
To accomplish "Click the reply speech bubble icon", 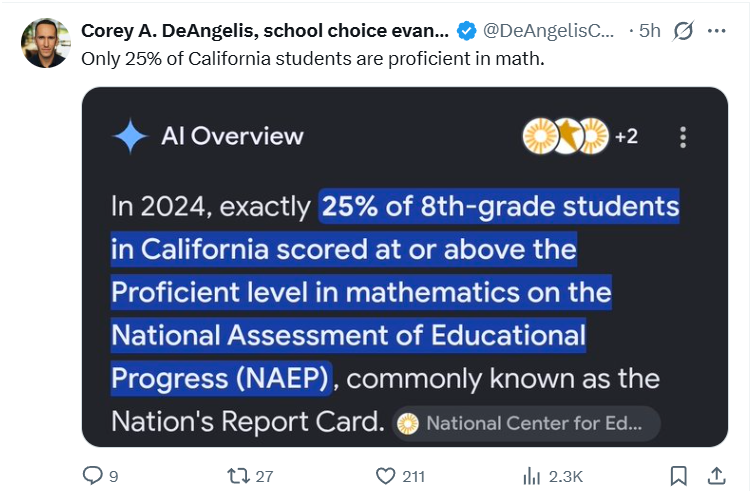I will click(92, 476).
